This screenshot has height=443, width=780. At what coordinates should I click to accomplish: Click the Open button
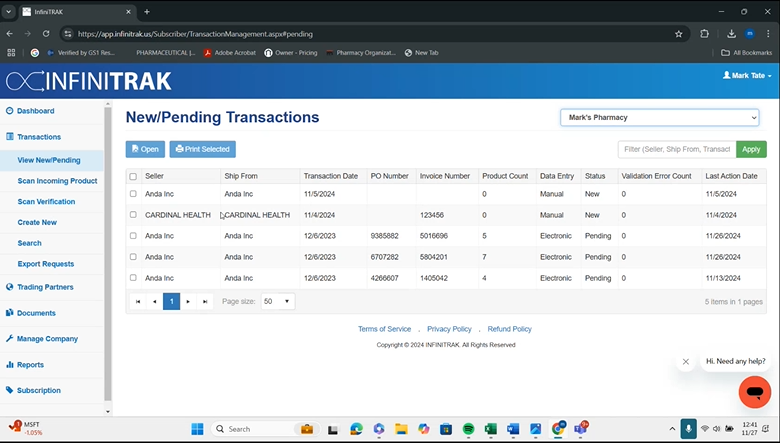click(x=145, y=149)
